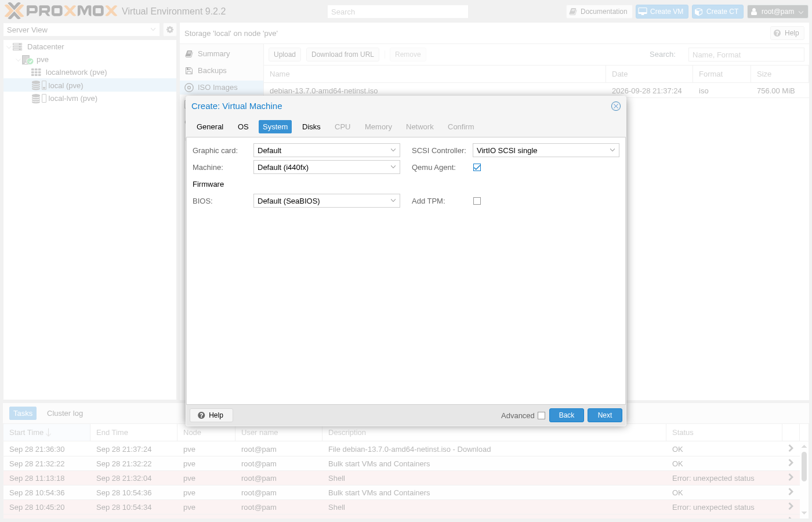This screenshot has height=522, width=812.
Task: Click the ISO Images disc icon
Action: pyautogui.click(x=189, y=88)
